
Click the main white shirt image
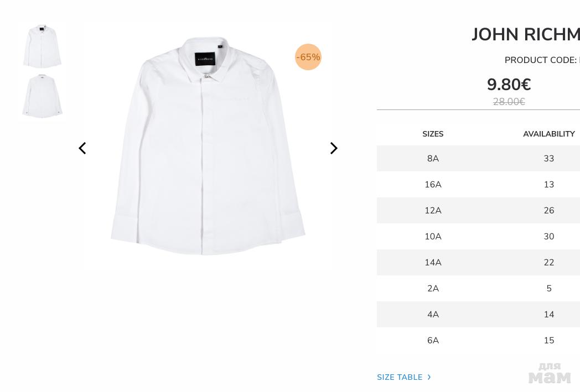point(208,147)
